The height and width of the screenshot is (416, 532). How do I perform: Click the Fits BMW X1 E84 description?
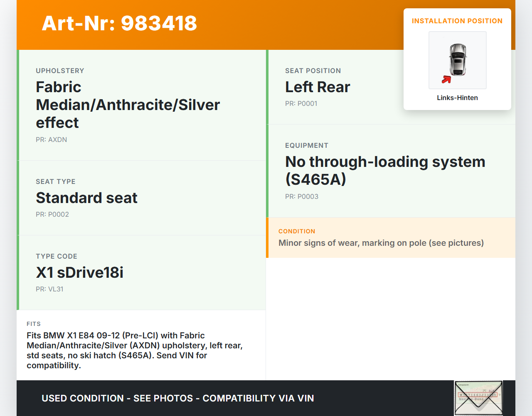click(x=134, y=350)
